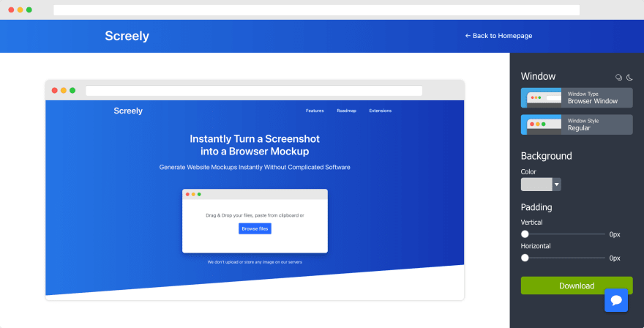The image size is (644, 328).
Task: Expand the background color dropdown arrow
Action: pos(556,184)
